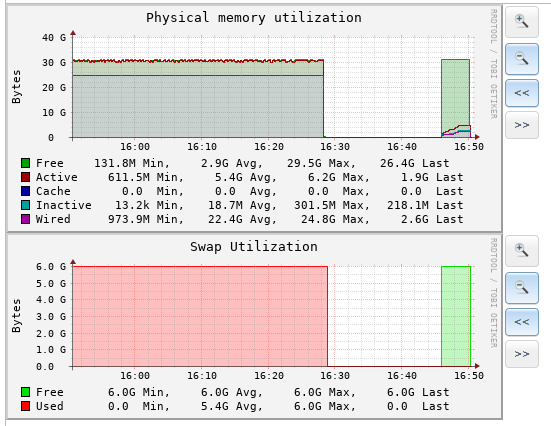Shift Physical memory graph backward with <<
551x426 pixels.
click(522, 93)
